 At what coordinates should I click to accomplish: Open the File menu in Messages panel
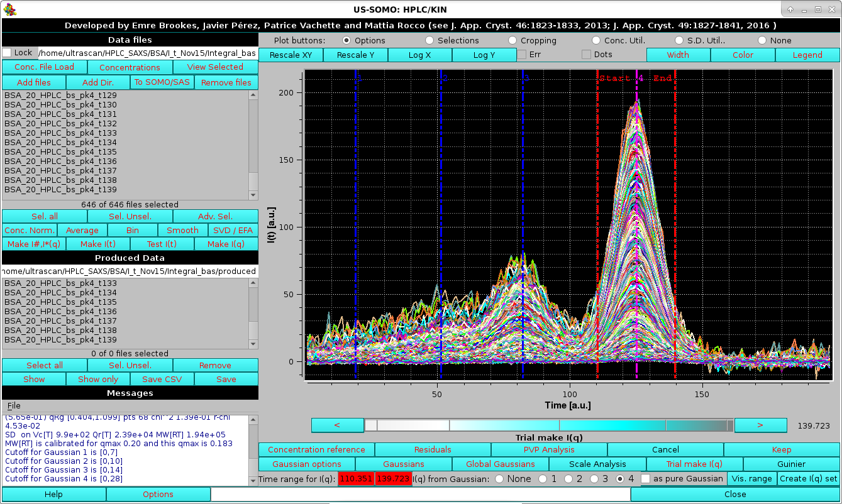click(x=13, y=405)
